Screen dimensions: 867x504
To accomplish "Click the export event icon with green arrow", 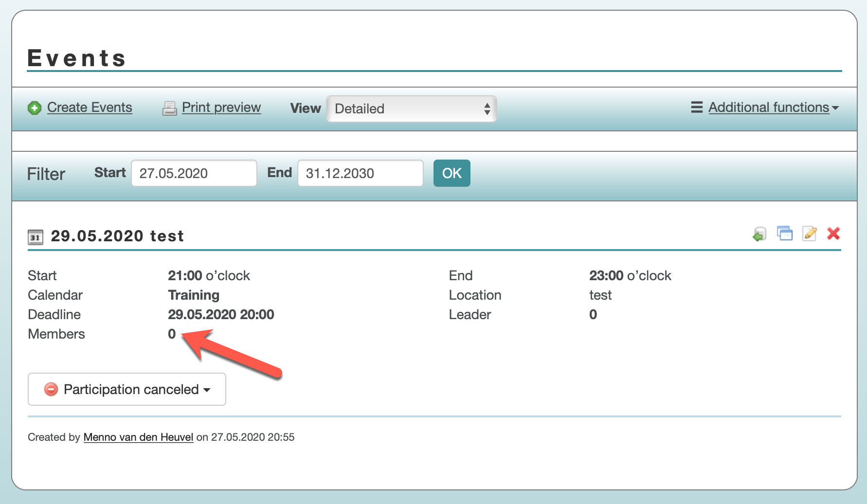I will pos(759,234).
